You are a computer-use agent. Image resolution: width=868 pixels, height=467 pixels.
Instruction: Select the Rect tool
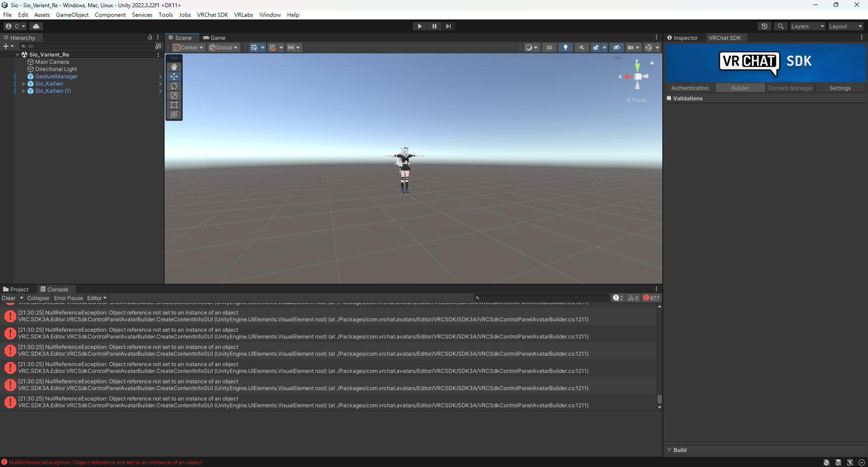pos(174,105)
